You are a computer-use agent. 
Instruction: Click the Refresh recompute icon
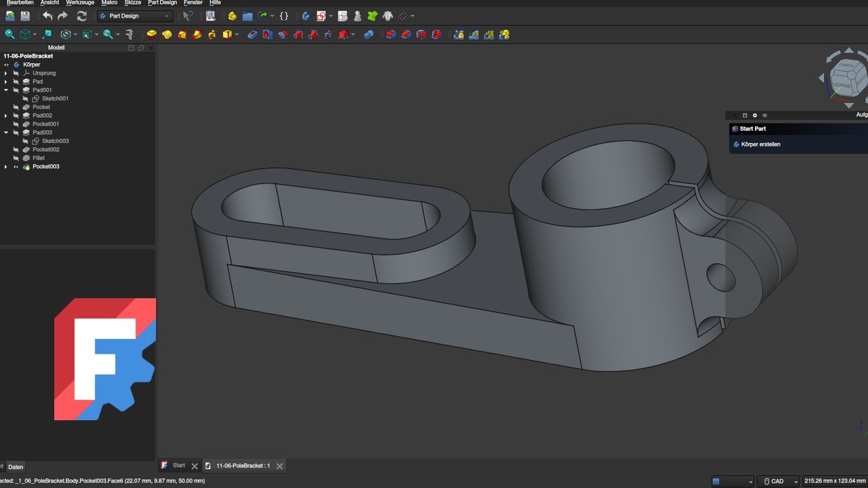[82, 16]
